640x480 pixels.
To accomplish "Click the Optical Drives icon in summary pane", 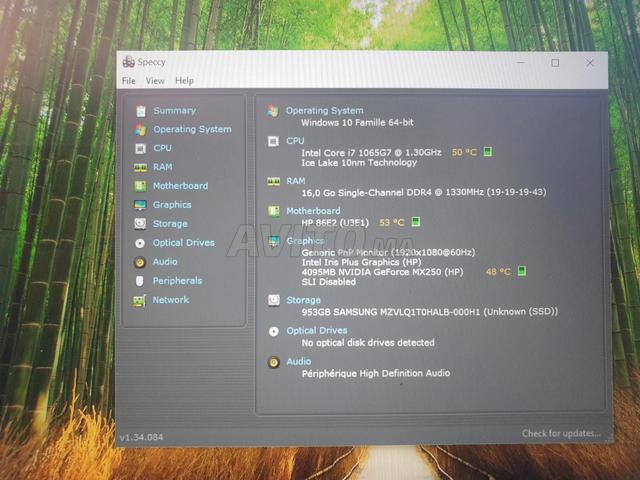I will tap(274, 331).
